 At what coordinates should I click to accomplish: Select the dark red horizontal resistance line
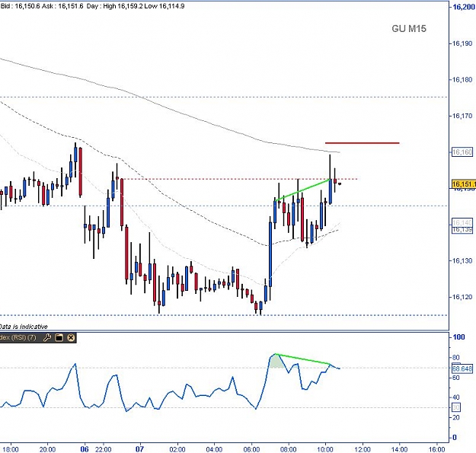(363, 142)
